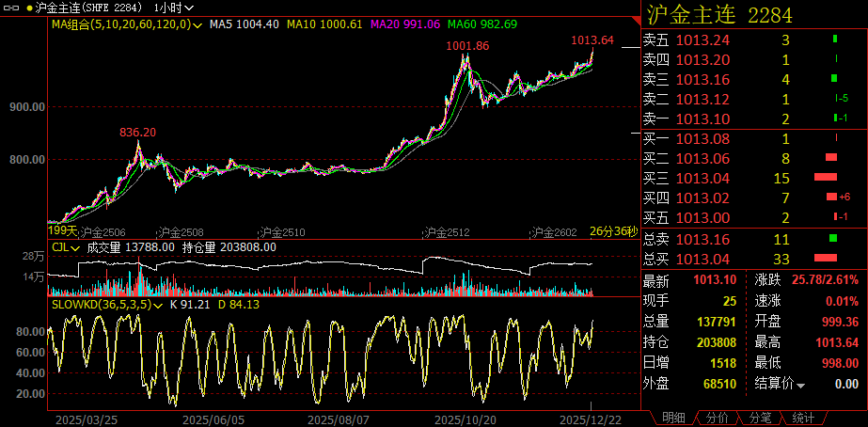Expand the 结算价 dropdown arrow
The height and width of the screenshot is (427, 868).
point(801,385)
